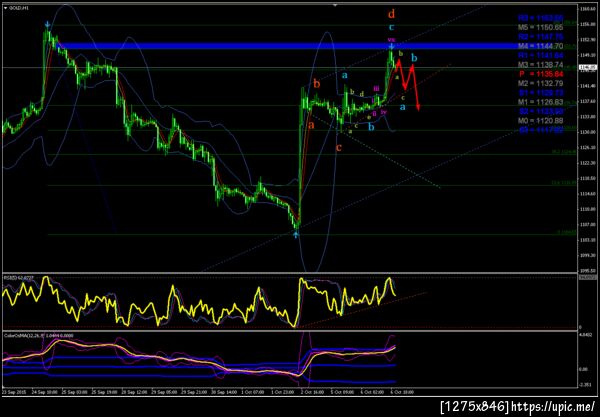Select the magenta 'iii' wave label
600x417 pixels.
coord(376,88)
